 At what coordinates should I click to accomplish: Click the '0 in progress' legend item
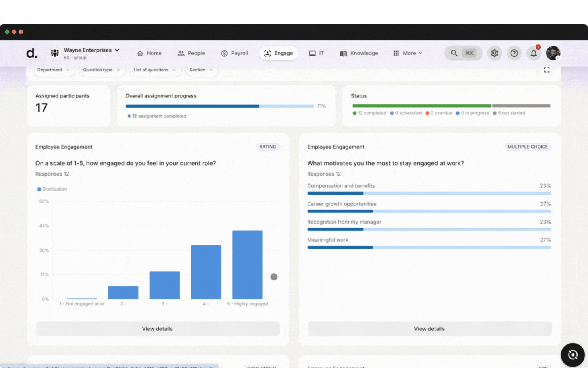472,113
